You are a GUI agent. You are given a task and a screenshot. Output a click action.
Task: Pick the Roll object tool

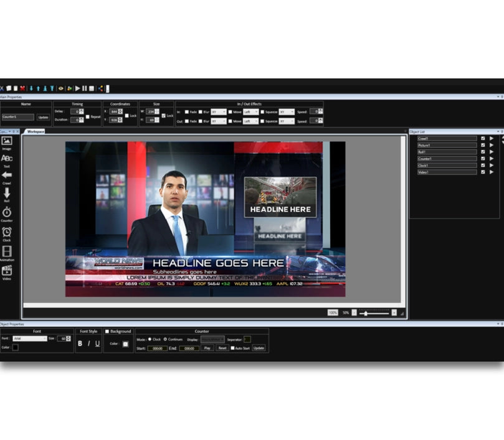[7, 194]
